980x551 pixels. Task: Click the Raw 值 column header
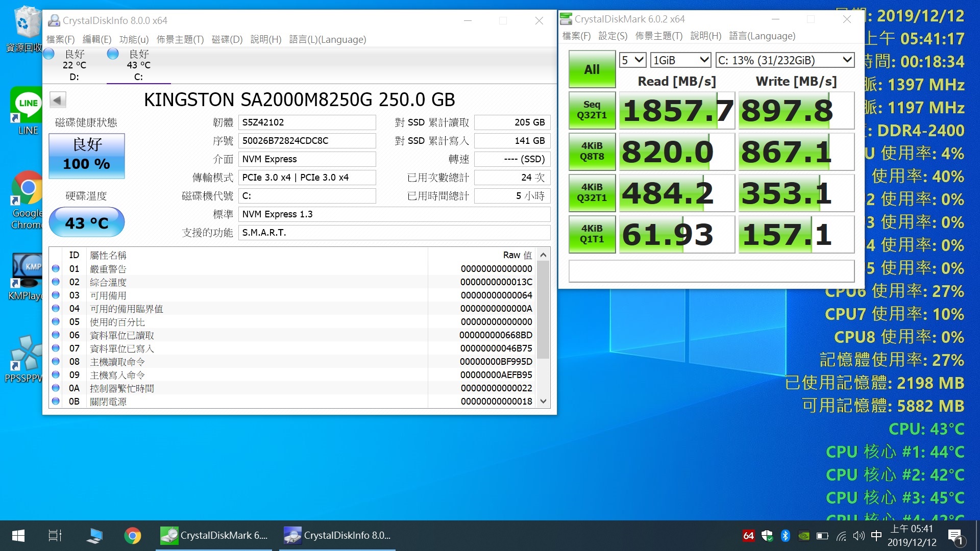(482, 255)
